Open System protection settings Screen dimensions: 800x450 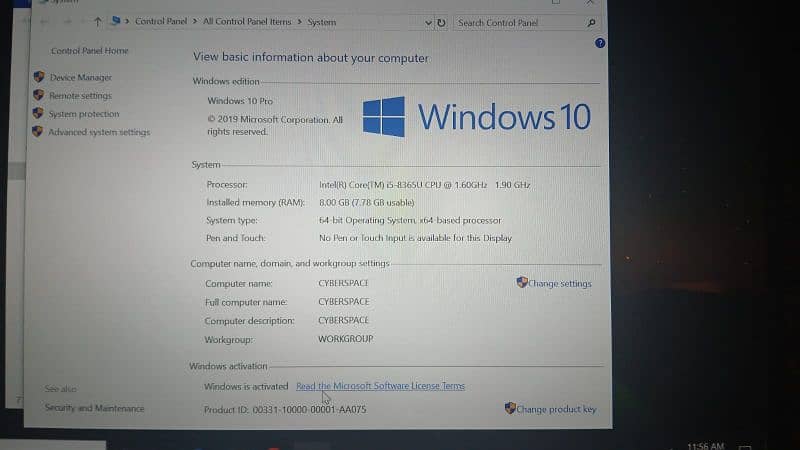(x=84, y=114)
